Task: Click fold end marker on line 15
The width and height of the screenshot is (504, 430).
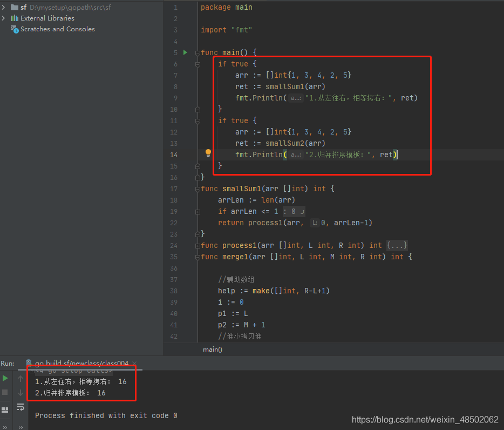Action: click(x=197, y=166)
